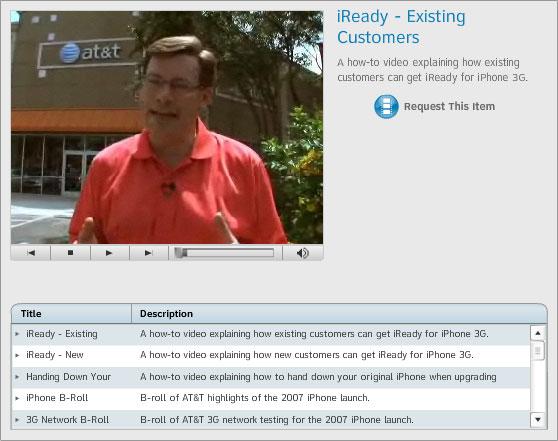
Task: Click Request This Item link
Action: (449, 106)
